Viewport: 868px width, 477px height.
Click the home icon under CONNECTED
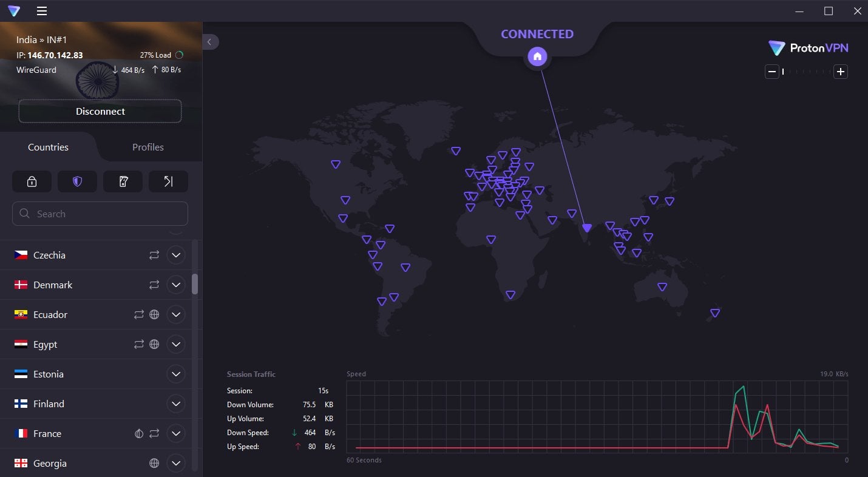[x=537, y=57]
